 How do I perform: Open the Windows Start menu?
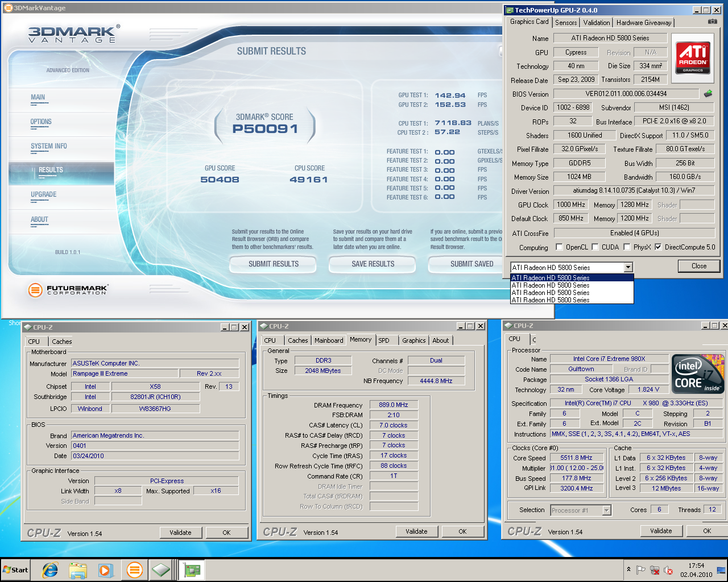15,569
